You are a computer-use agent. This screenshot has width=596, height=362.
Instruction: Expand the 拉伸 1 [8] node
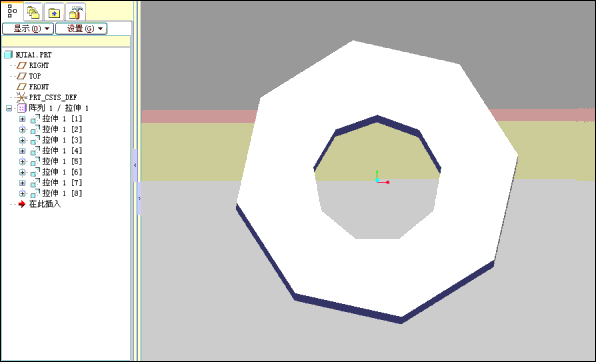(22, 194)
